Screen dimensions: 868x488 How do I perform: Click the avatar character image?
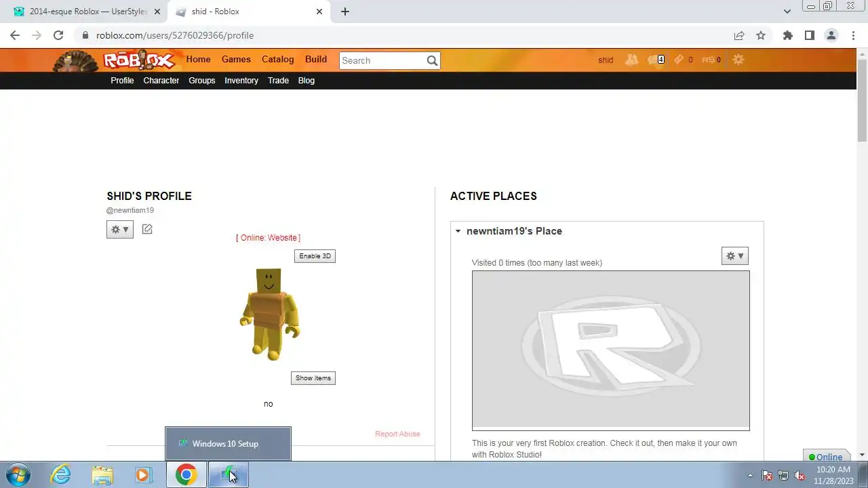tap(269, 314)
